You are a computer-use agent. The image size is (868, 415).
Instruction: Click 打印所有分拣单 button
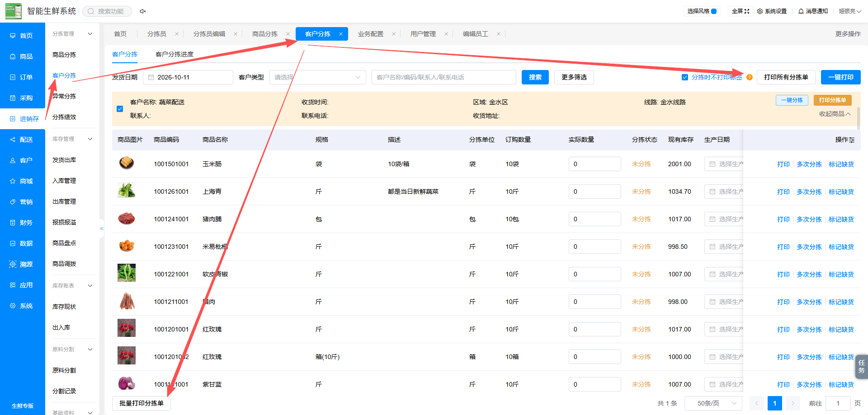786,77
